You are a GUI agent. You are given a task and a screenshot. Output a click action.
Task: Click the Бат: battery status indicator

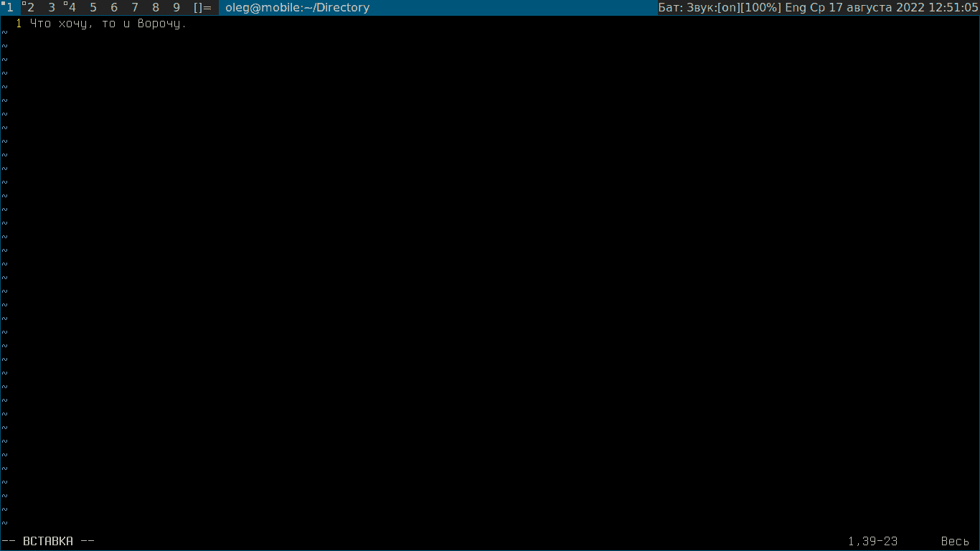(671, 8)
